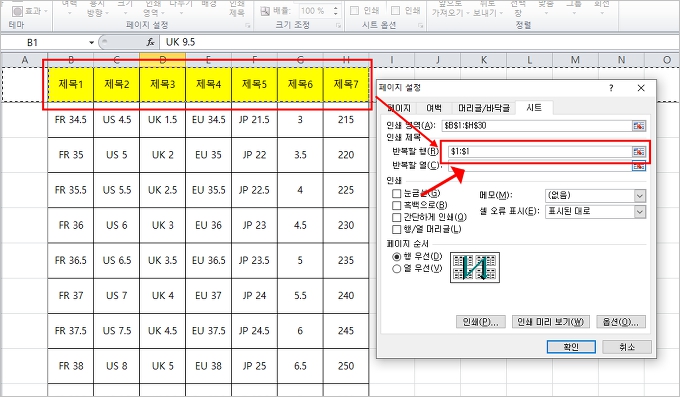Toggle 행/열 머리글(L) checkbox
Image resolution: width=680 pixels, height=397 pixels.
pos(396,229)
